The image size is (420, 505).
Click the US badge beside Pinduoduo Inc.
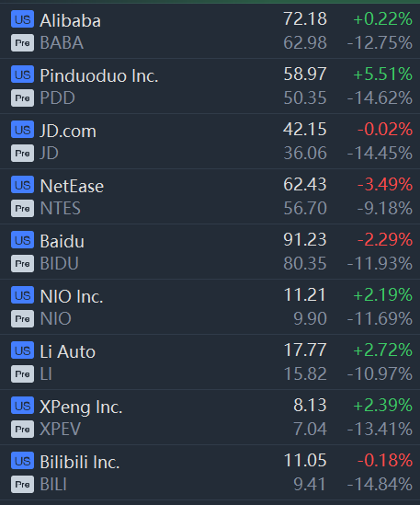(x=23, y=75)
